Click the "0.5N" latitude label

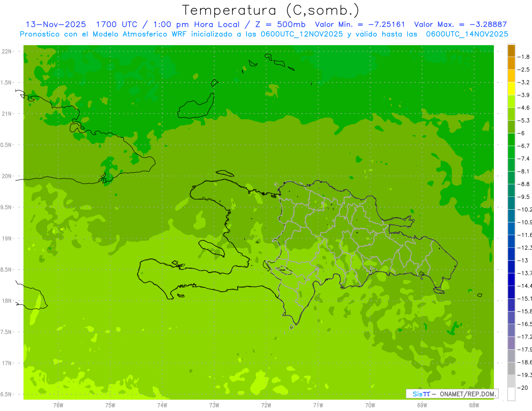point(7,145)
